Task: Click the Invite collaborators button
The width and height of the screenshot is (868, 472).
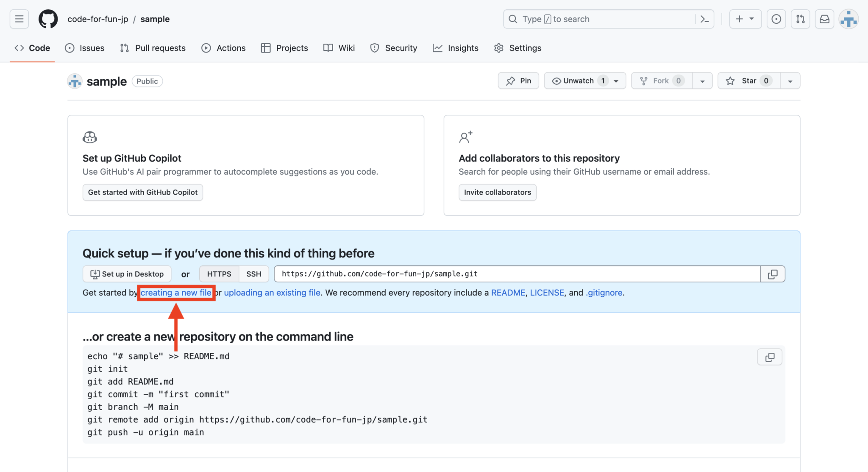Action: (x=497, y=192)
